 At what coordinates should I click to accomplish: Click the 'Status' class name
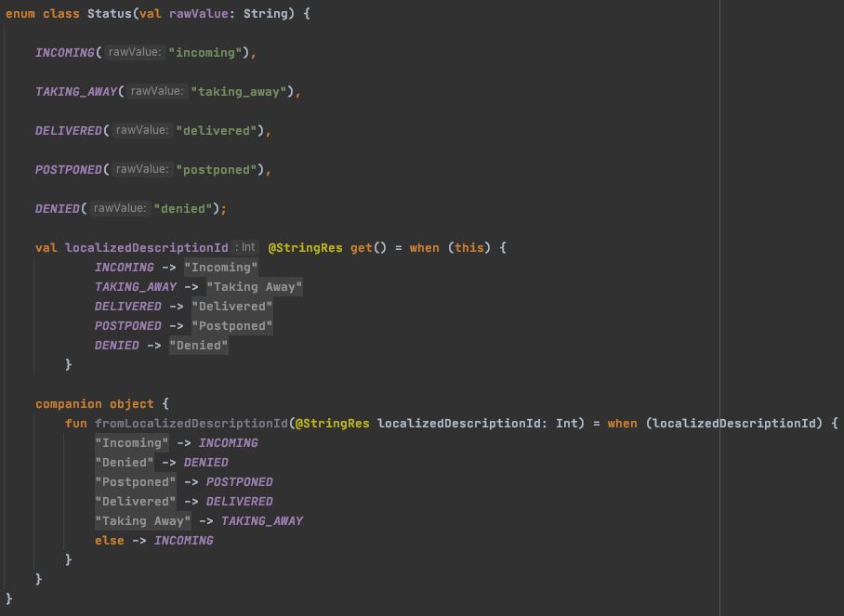point(110,13)
